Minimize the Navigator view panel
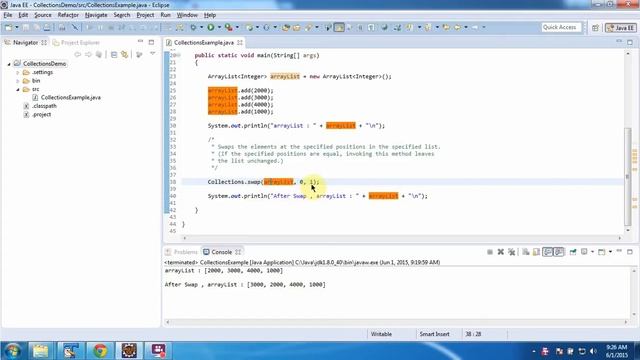The image size is (640, 360). 140,42
